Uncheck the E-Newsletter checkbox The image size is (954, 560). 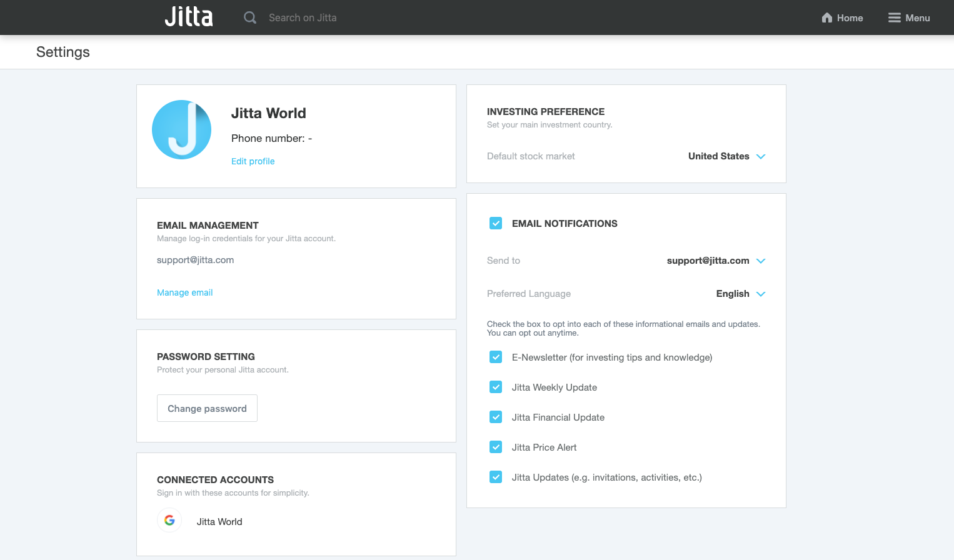[x=496, y=357]
